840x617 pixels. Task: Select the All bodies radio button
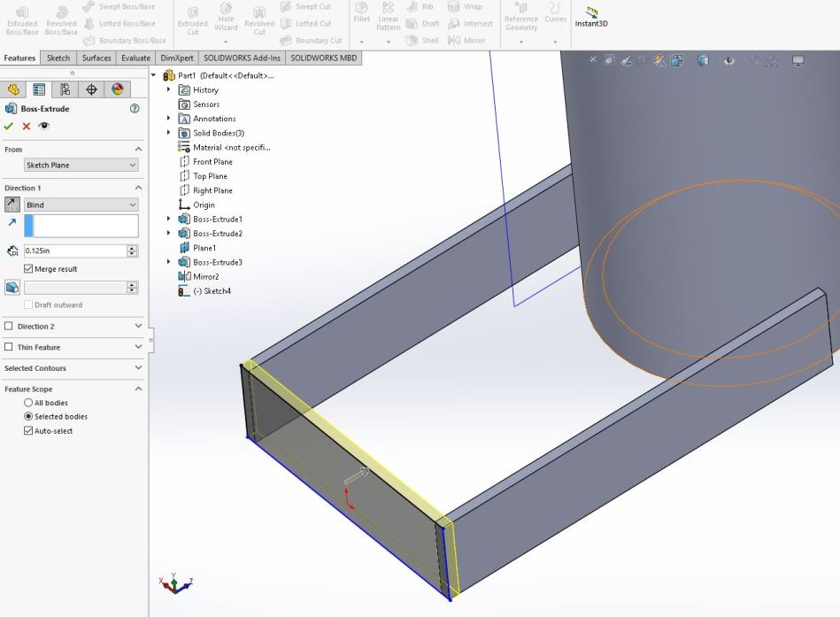pos(28,403)
